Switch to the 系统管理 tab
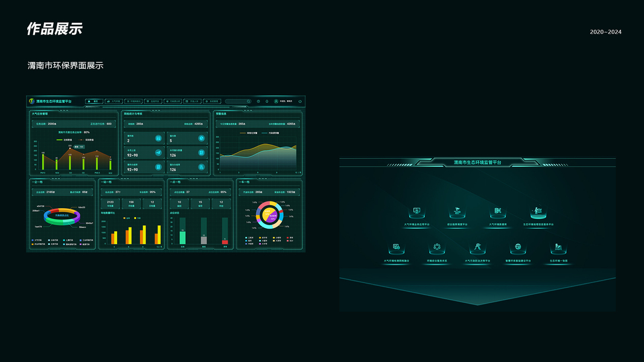The image size is (644, 362). pos(212,101)
